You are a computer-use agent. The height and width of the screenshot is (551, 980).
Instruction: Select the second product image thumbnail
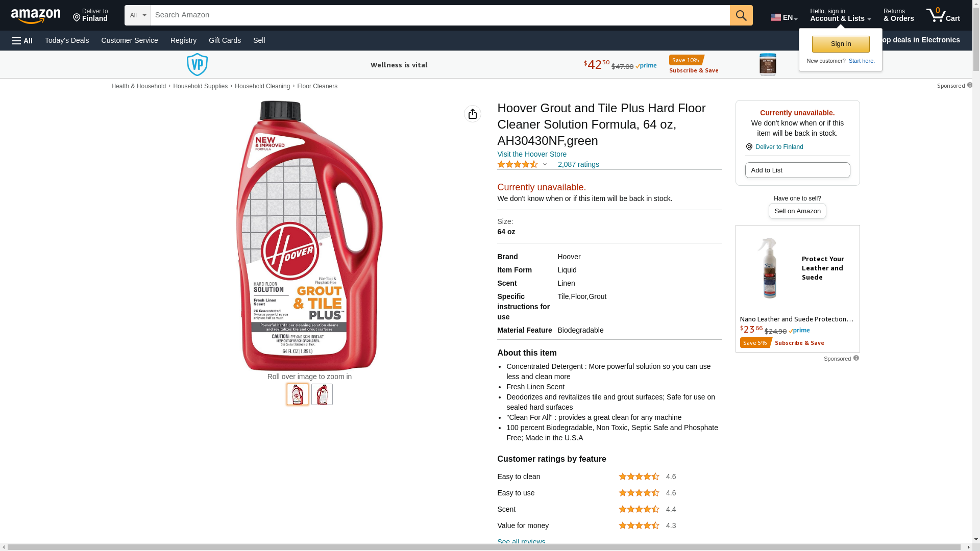[322, 394]
